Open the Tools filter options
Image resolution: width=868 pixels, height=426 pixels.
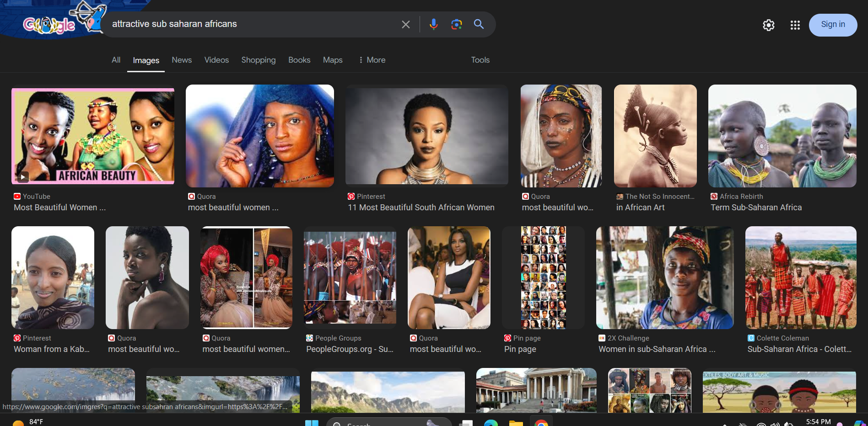(x=480, y=60)
